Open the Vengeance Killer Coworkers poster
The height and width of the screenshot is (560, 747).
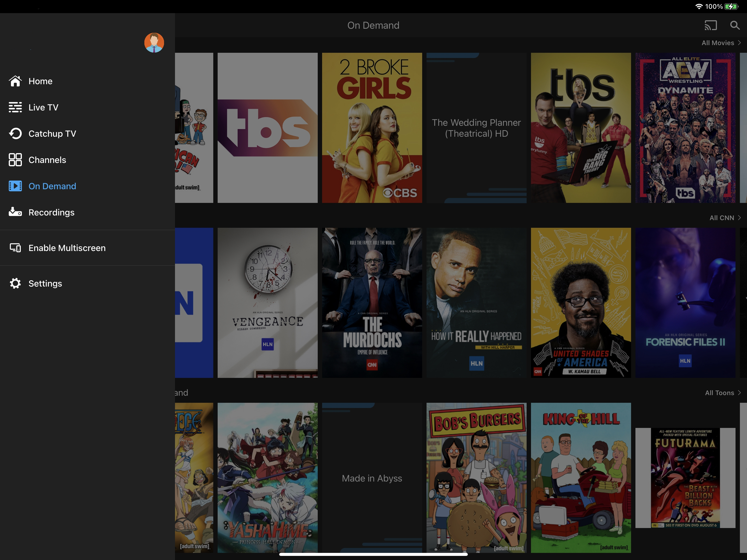pos(267,303)
